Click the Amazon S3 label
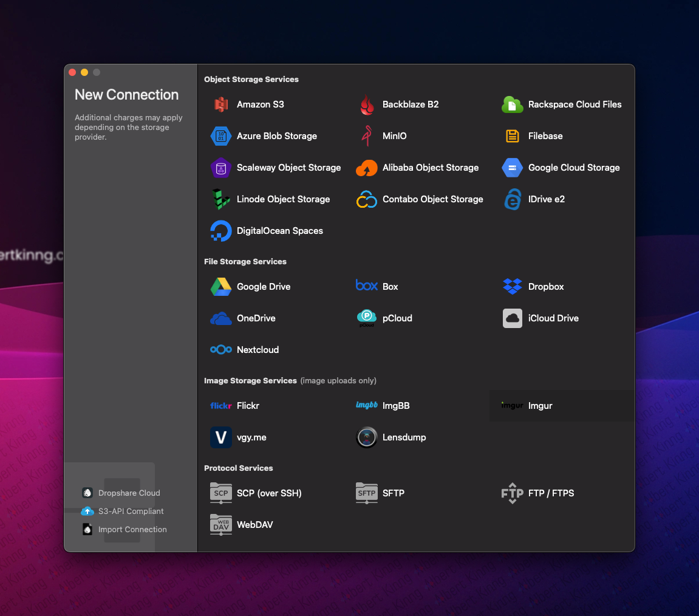Image resolution: width=699 pixels, height=616 pixels. point(261,104)
